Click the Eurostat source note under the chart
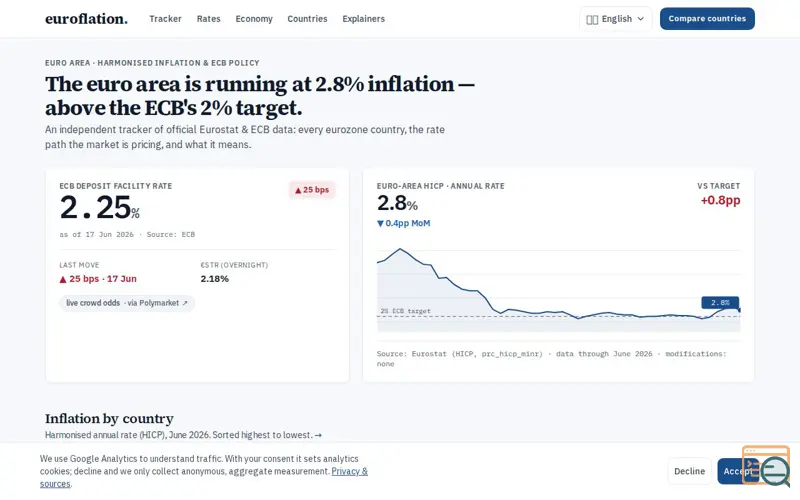 552,359
